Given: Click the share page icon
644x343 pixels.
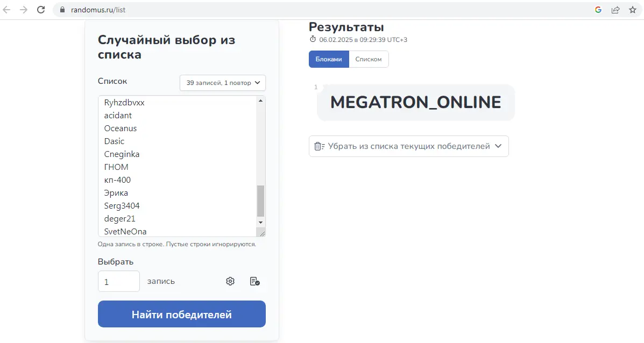Looking at the screenshot, I should coord(615,10).
